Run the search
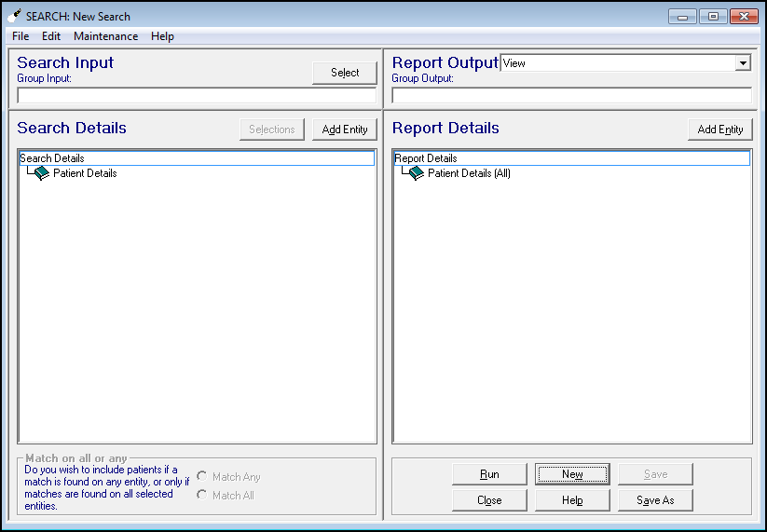 coord(489,474)
